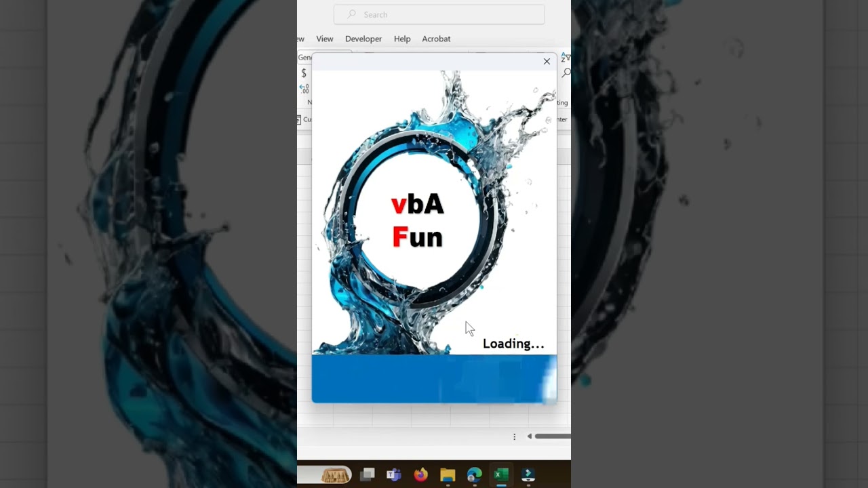Open the Acrobat ribbon tab

[436, 39]
